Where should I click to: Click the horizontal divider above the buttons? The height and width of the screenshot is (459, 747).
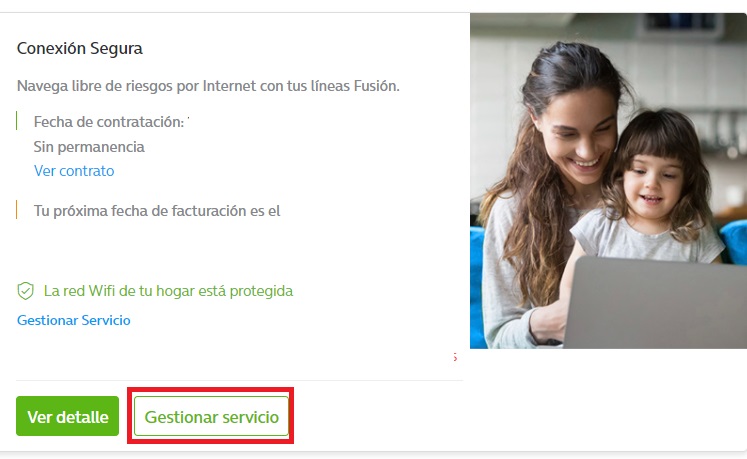pyautogui.click(x=240, y=380)
